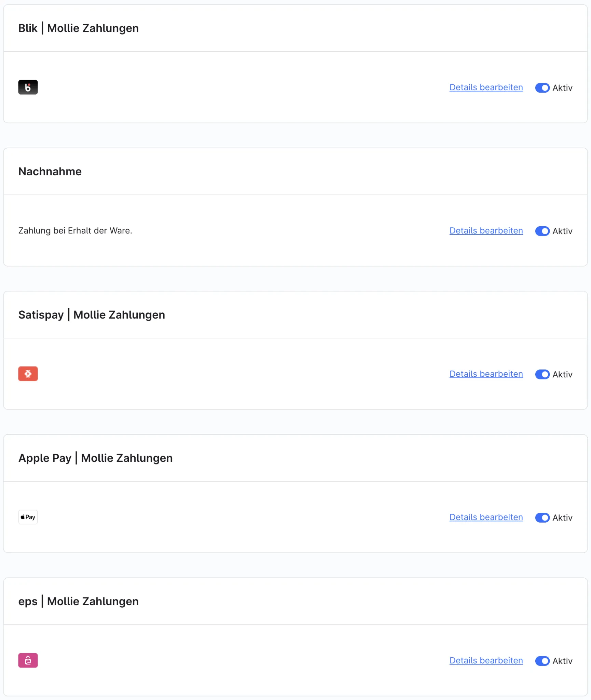The height and width of the screenshot is (700, 591).
Task: Turn off the Nachnahme Aktiv switch
Action: point(542,231)
